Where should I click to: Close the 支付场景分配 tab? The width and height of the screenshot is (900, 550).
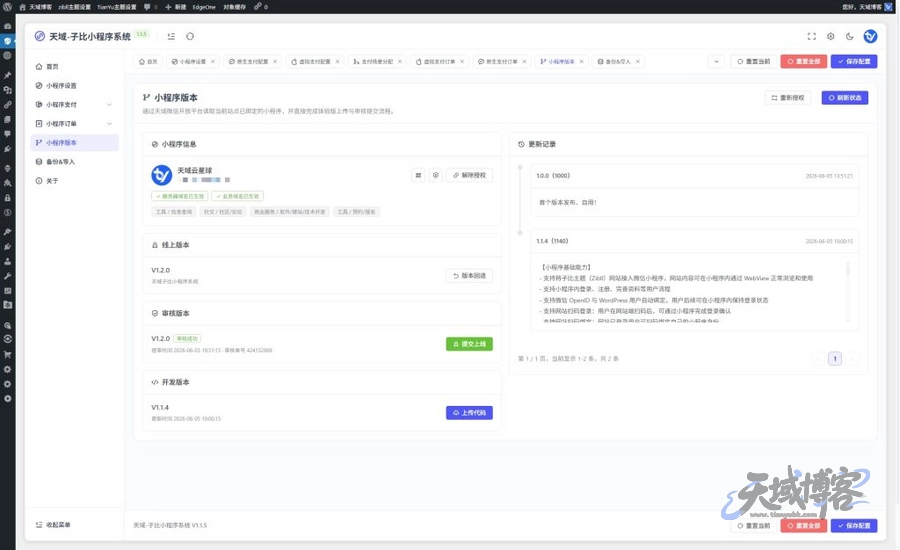tap(399, 61)
